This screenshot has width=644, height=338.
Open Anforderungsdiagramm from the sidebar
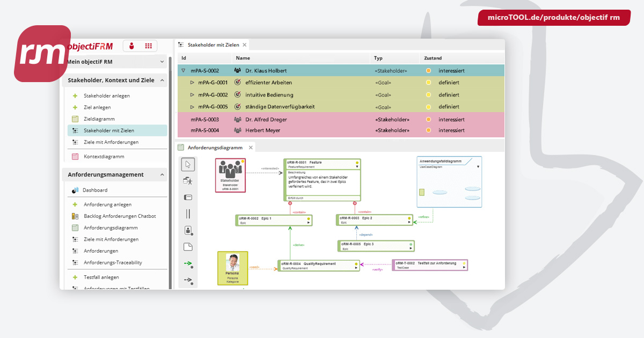(111, 227)
